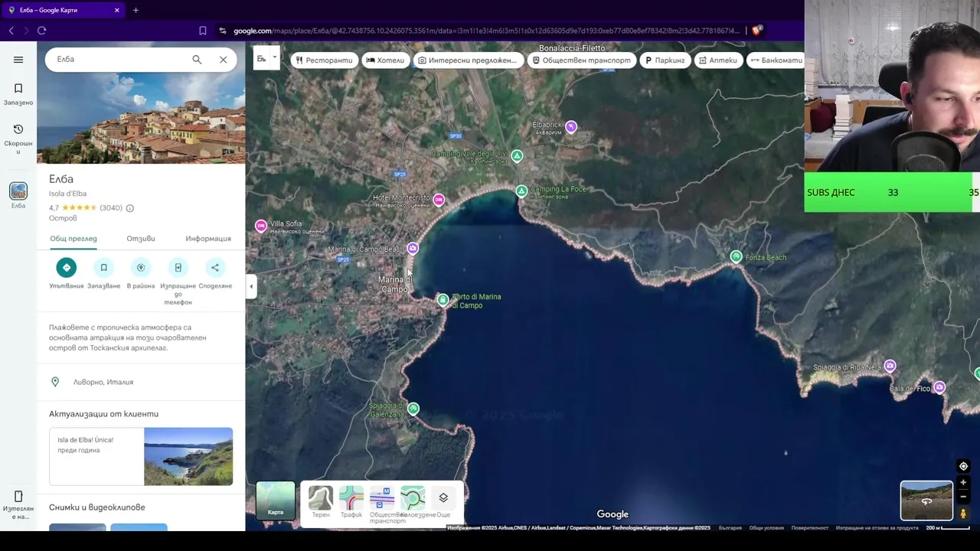Select the Хотели filter chip
Image resolution: width=980 pixels, height=551 pixels.
385,60
